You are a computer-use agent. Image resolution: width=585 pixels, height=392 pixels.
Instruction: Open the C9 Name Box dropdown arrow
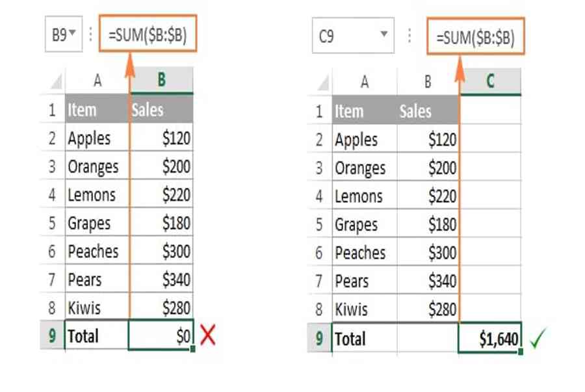(x=384, y=34)
